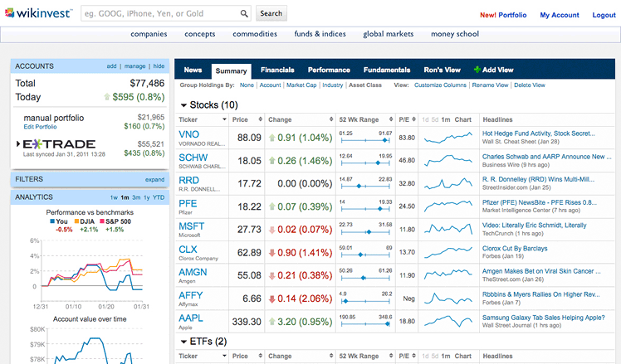
Task: Click the MSFT sparkline chart
Action: point(448,230)
